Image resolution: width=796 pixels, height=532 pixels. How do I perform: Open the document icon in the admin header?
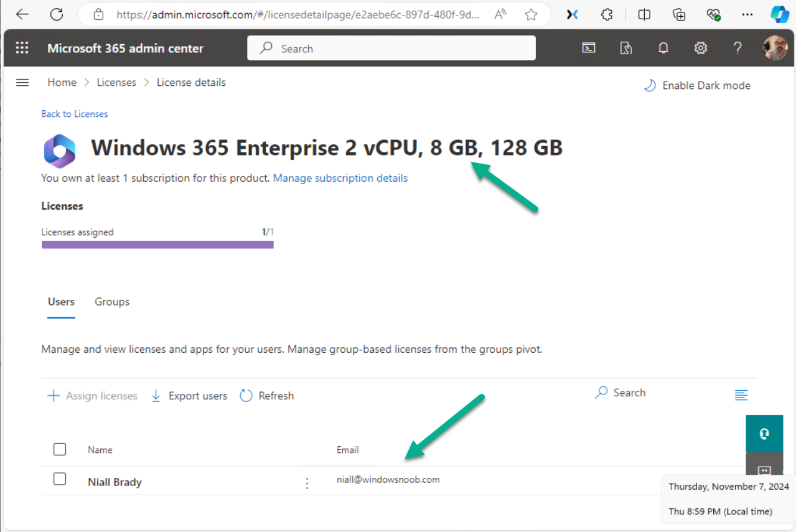click(626, 48)
